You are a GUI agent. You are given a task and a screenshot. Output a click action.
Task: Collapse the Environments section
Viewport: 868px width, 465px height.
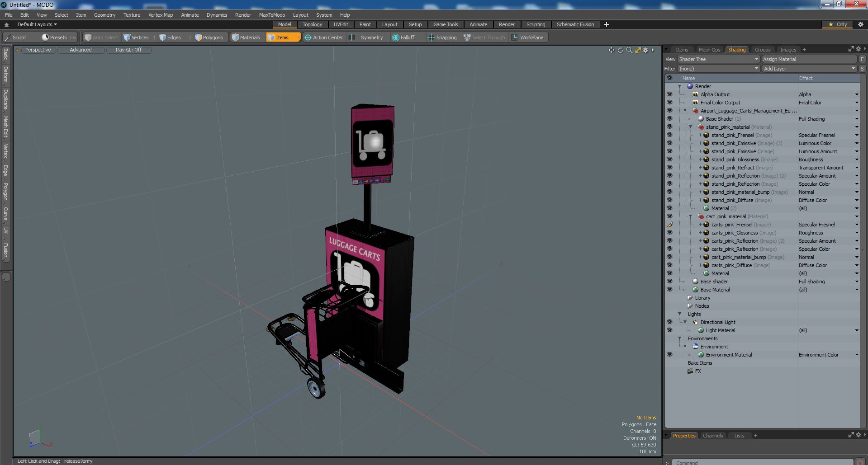click(x=679, y=338)
